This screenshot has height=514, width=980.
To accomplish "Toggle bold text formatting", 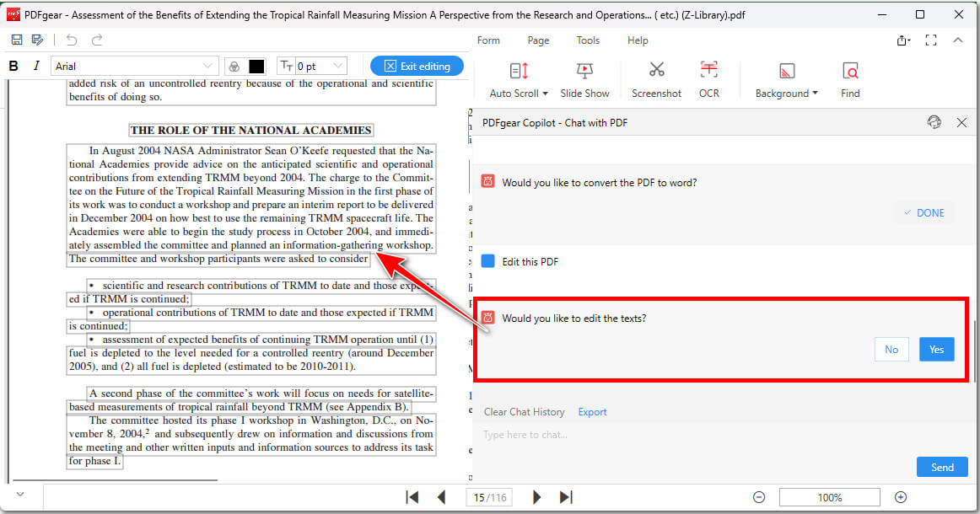I will click(13, 65).
